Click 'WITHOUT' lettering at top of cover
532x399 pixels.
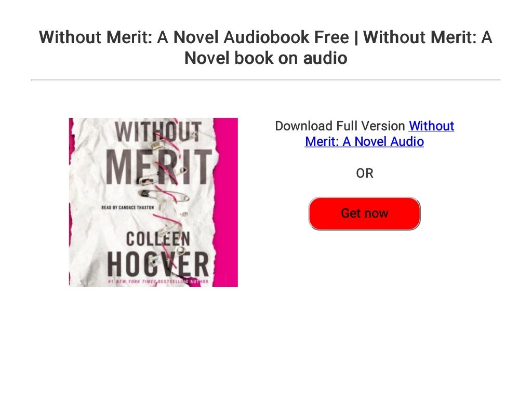pos(158,131)
